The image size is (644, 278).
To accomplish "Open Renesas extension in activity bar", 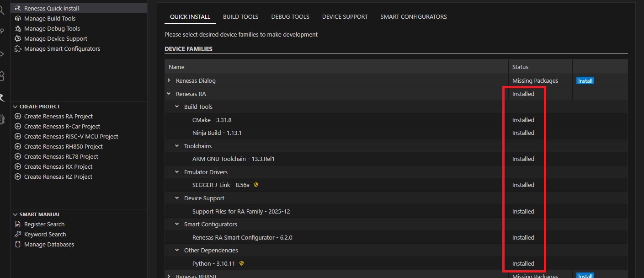I will point(2,97).
